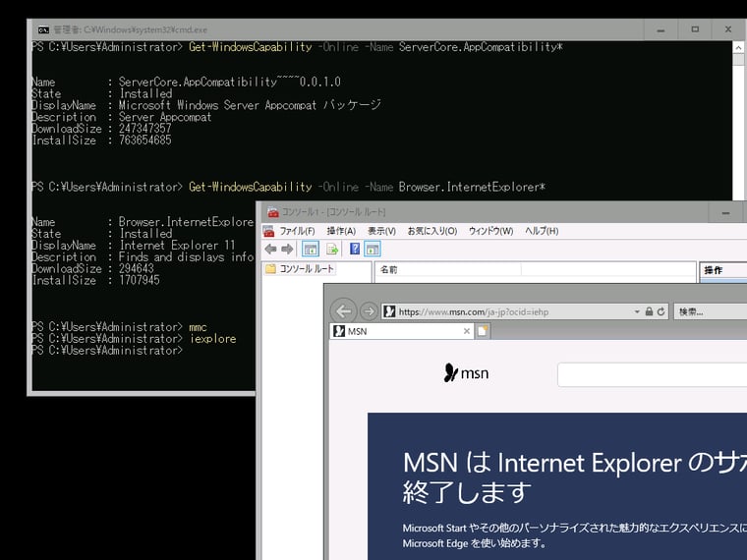Click the 操作 pane header in MMC
This screenshot has width=747, height=560.
coord(723,270)
